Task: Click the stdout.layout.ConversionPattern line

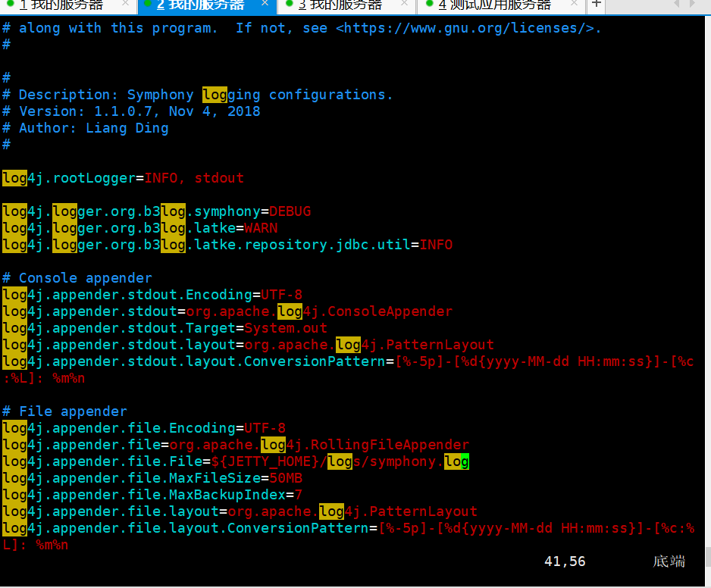Action: point(348,370)
